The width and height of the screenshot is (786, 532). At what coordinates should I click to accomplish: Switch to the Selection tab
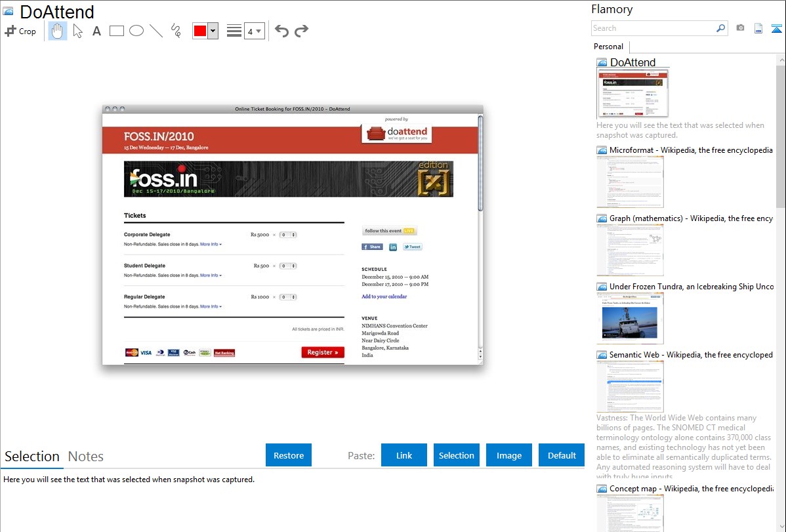point(32,457)
